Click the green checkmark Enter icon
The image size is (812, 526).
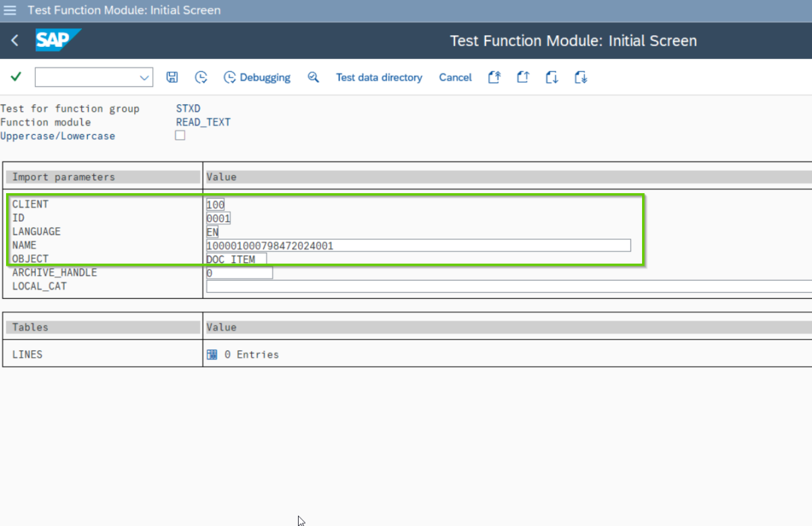[16, 77]
